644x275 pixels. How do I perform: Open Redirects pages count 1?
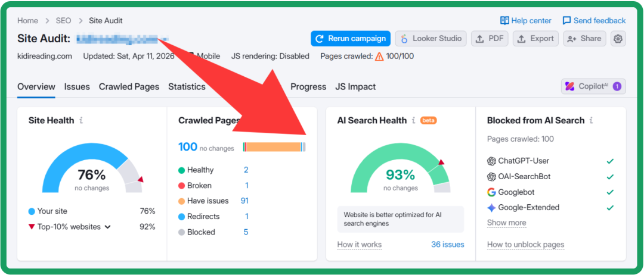[x=247, y=217]
